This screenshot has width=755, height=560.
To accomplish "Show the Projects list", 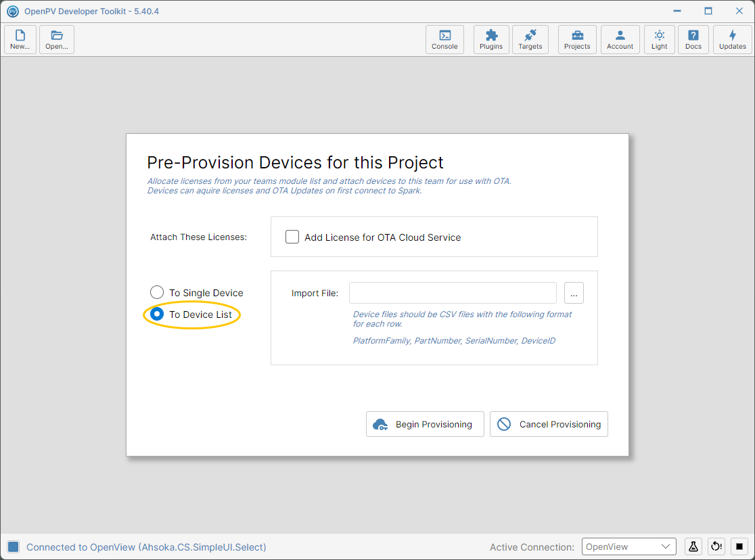I will pos(577,39).
